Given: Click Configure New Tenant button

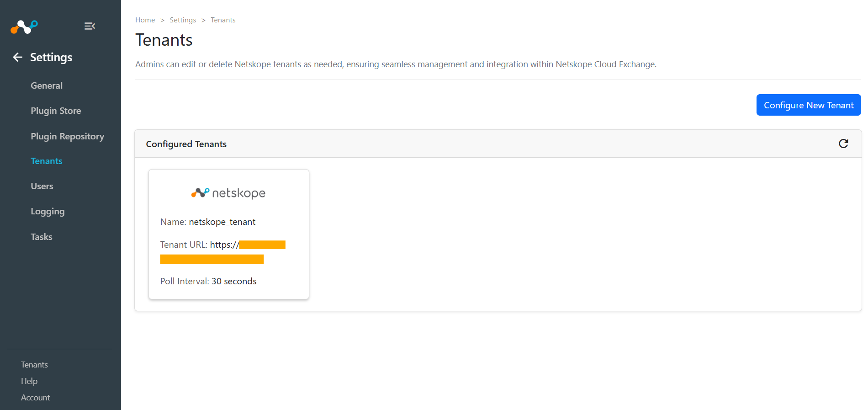Looking at the screenshot, I should pyautogui.click(x=809, y=105).
